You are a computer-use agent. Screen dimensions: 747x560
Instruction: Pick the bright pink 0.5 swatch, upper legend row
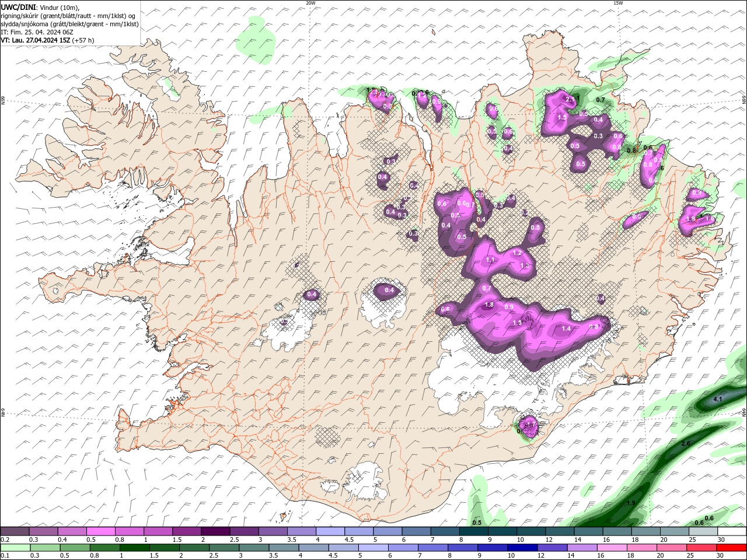(100, 531)
